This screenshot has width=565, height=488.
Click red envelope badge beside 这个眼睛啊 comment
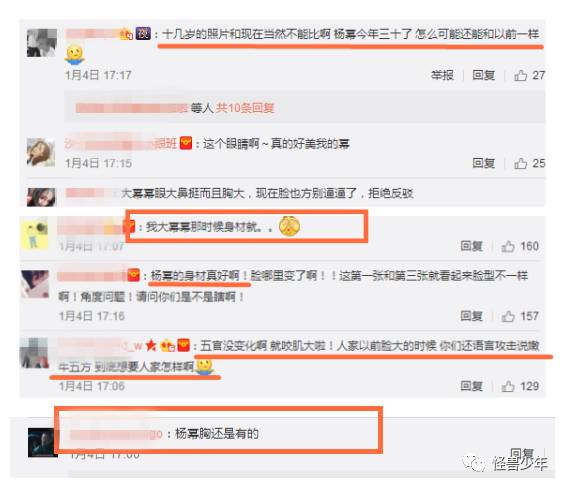click(x=186, y=143)
